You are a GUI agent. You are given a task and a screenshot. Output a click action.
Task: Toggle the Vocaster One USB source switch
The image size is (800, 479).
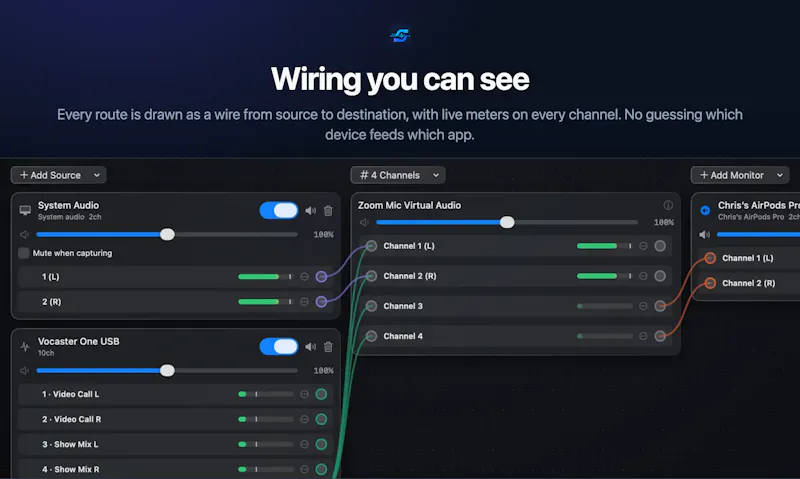[x=279, y=346]
